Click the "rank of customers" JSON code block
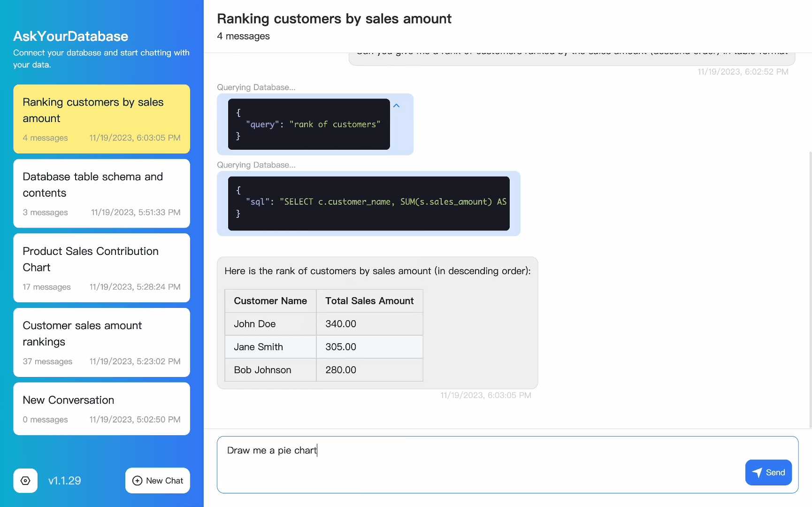812x507 pixels. click(x=308, y=124)
